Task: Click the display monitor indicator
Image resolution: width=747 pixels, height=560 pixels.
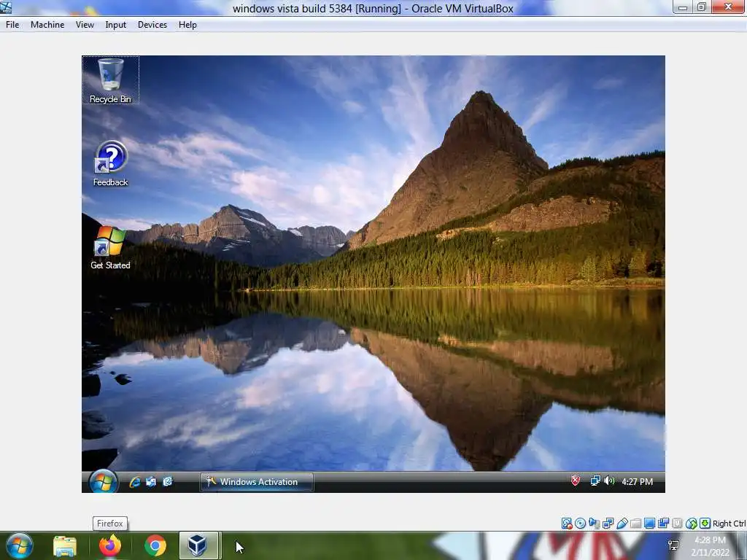Action: [x=649, y=524]
